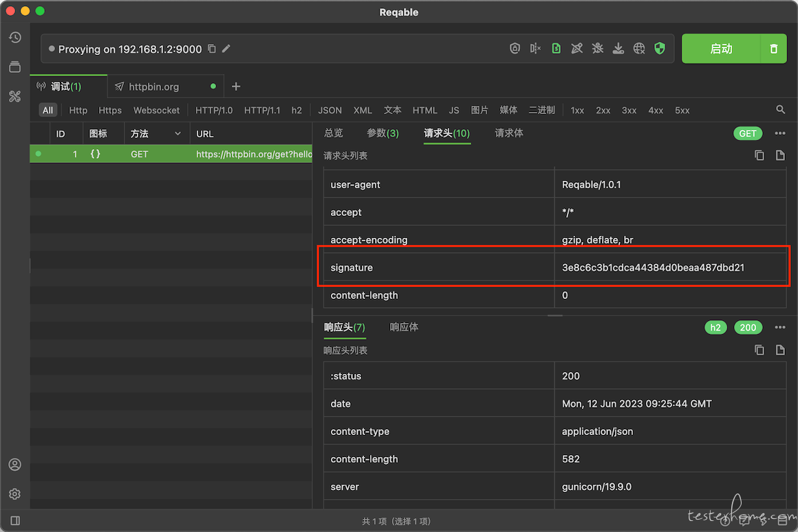The height and width of the screenshot is (532, 798).
Task: Open the 总览 overview tab
Action: click(x=334, y=133)
